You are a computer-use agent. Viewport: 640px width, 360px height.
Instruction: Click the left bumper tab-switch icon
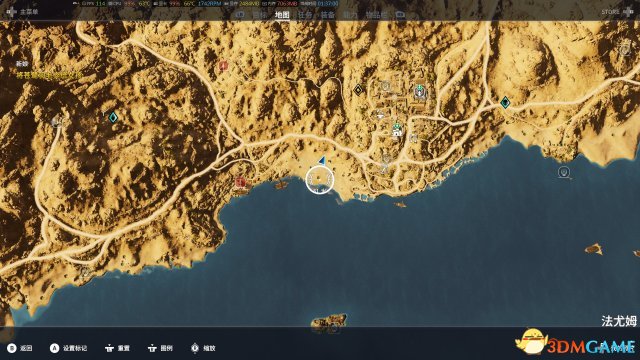240,15
